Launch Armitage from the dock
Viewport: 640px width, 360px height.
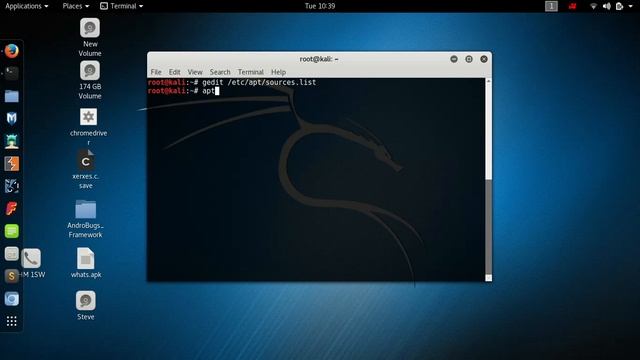[11, 141]
